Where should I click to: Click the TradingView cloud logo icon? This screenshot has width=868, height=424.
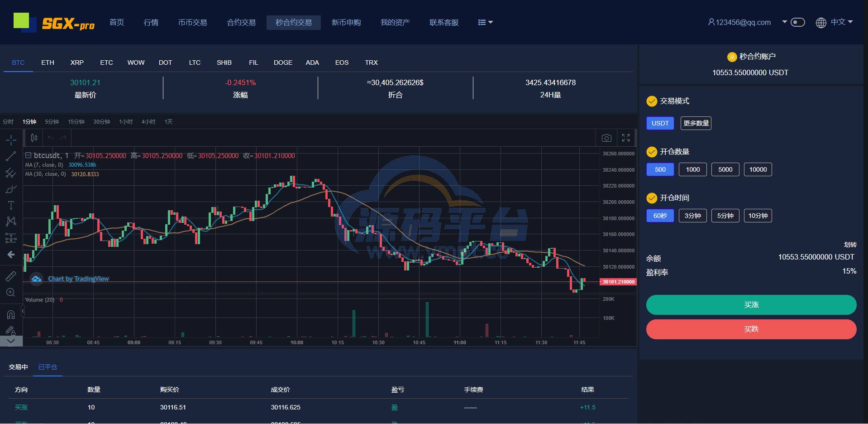click(x=37, y=279)
